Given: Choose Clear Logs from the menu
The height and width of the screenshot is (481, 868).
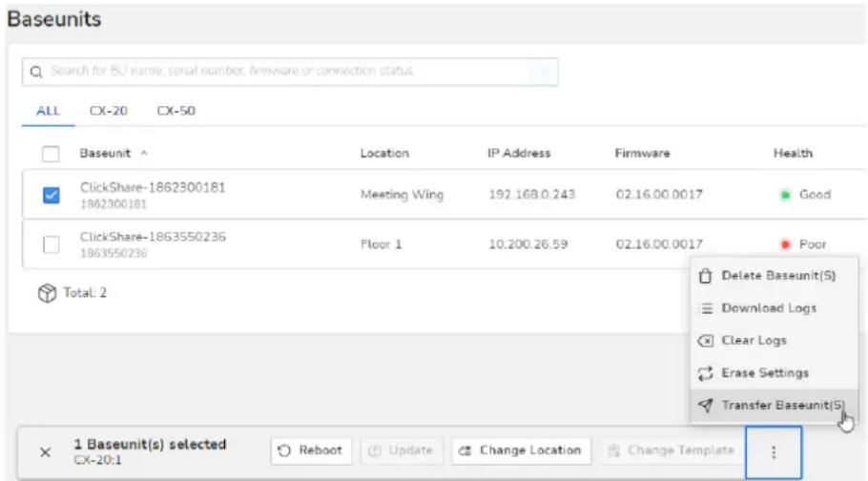Looking at the screenshot, I should [x=774, y=341].
